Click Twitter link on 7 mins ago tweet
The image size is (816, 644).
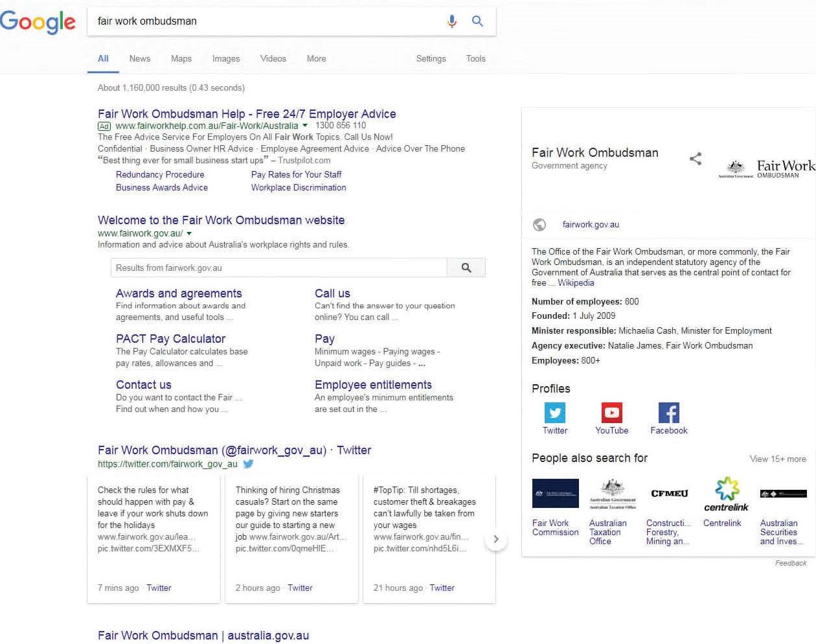(x=159, y=588)
